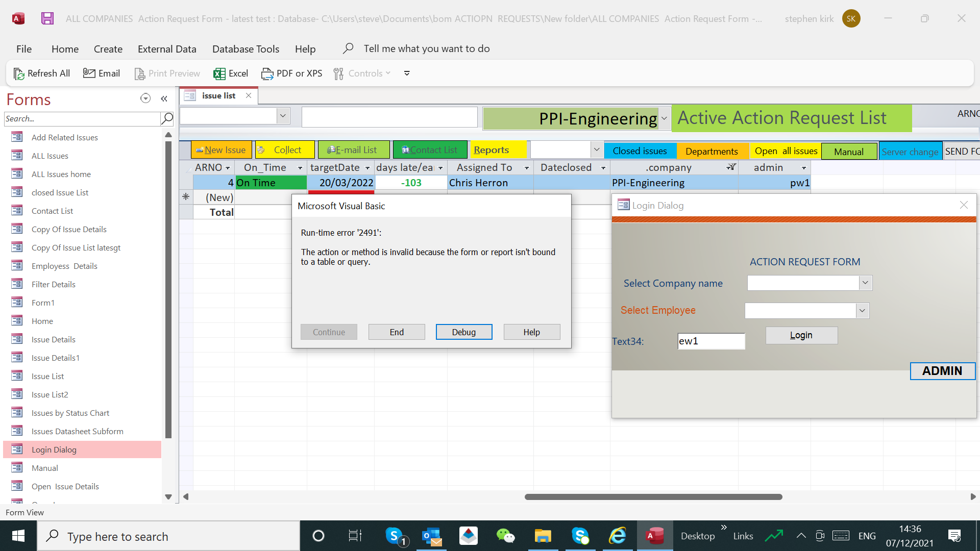
Task: Click the company column filter icon
Action: [731, 167]
